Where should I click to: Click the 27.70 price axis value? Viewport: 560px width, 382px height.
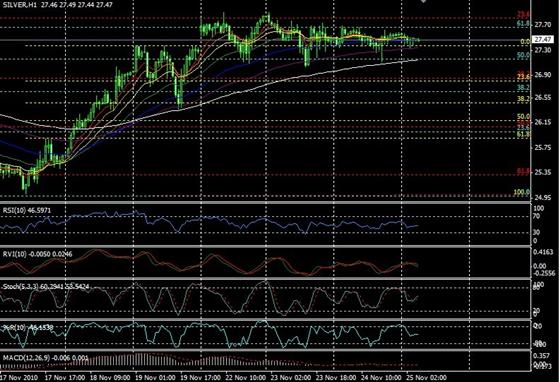pyautogui.click(x=543, y=25)
